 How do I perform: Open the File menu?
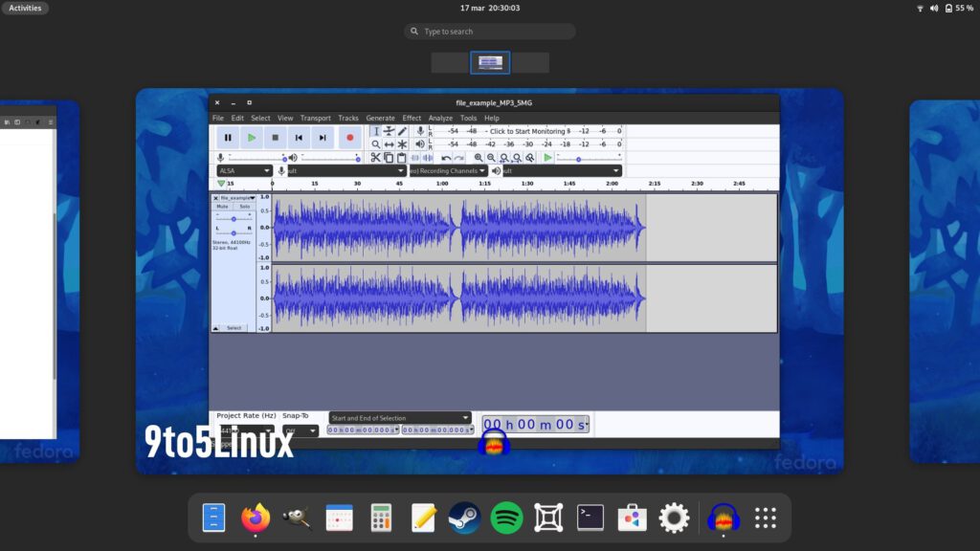point(218,118)
